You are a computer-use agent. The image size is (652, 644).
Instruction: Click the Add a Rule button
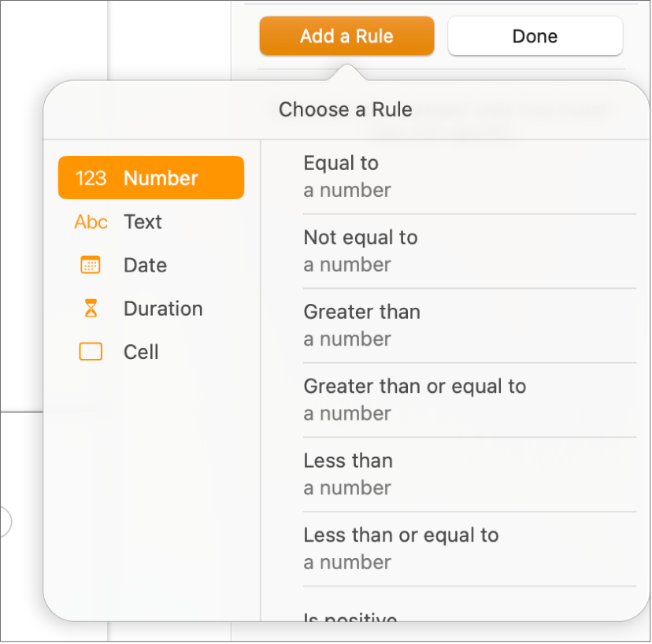point(346,35)
